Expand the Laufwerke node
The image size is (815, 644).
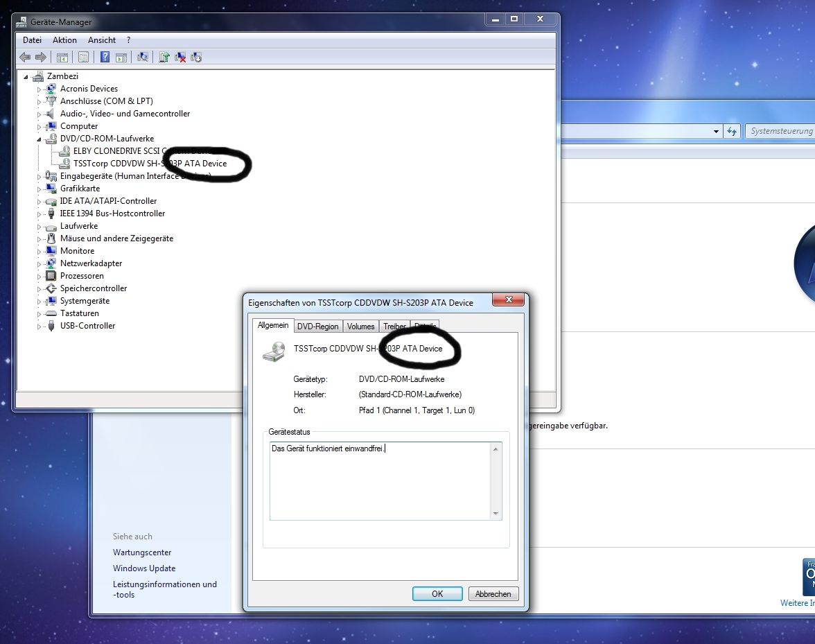[x=39, y=227]
